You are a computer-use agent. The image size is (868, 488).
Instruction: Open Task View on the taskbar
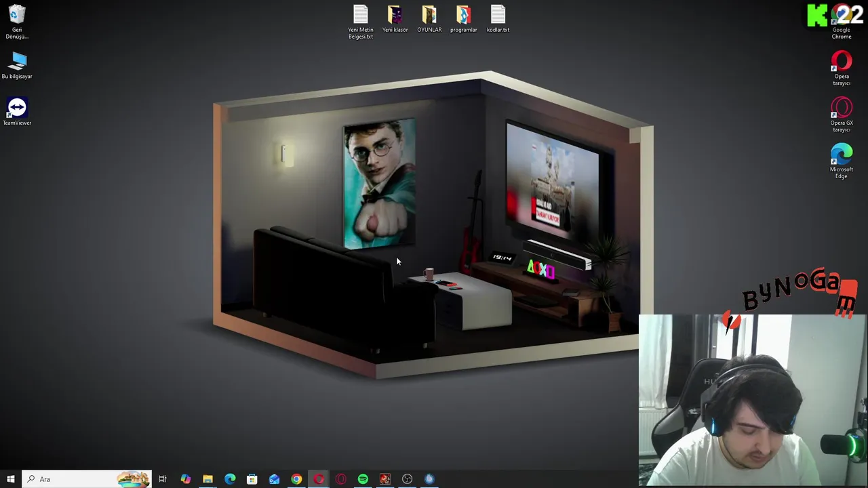coord(163,479)
